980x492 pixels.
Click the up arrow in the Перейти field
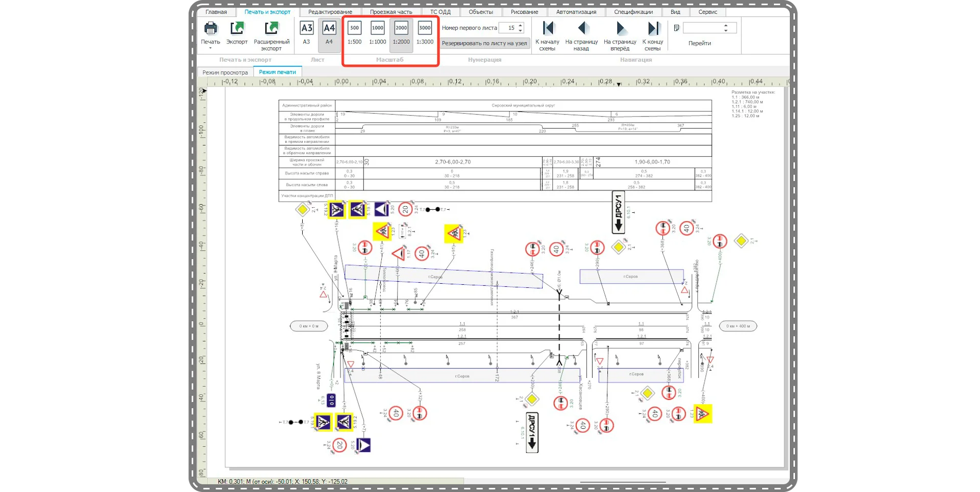(x=726, y=26)
